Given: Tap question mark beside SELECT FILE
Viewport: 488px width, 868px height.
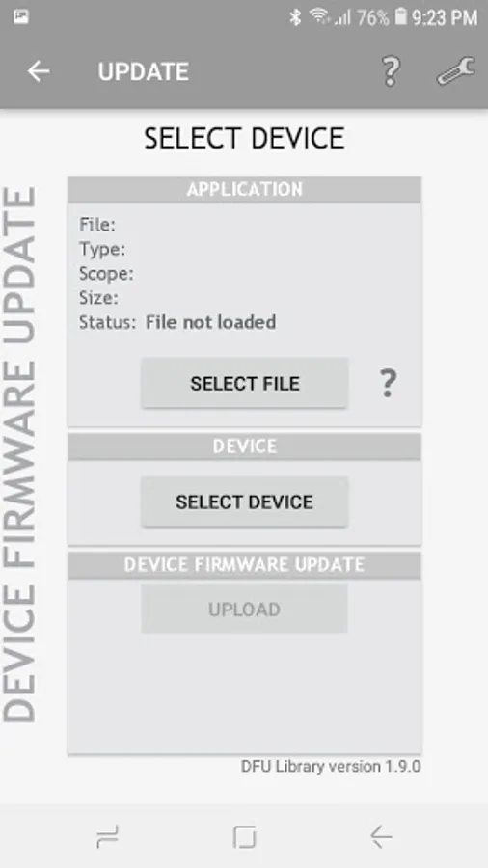Looking at the screenshot, I should point(388,383).
